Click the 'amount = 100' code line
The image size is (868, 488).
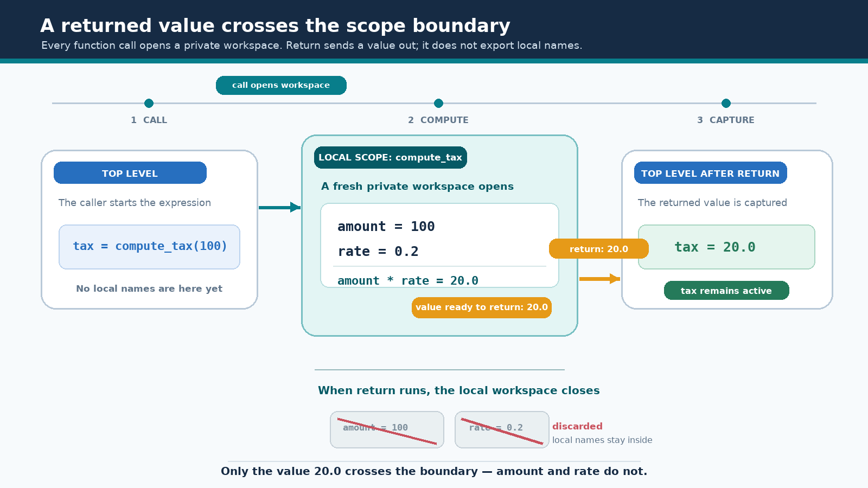(x=386, y=226)
